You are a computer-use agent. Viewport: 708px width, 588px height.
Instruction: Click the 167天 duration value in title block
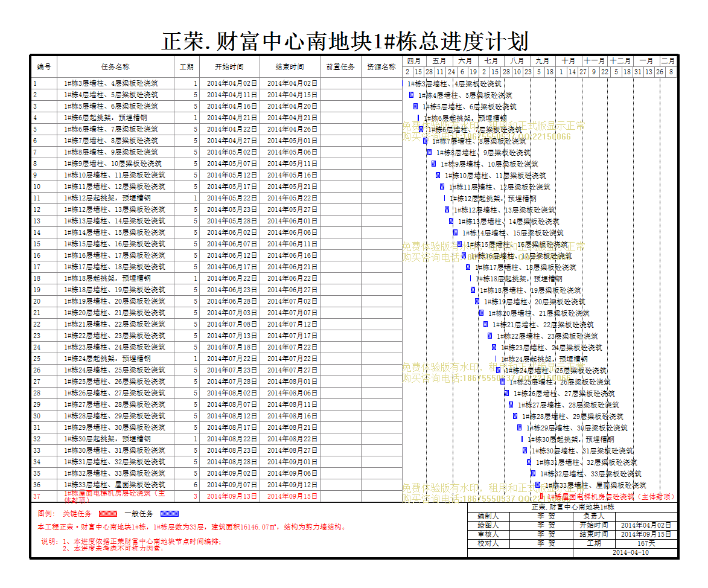click(x=646, y=543)
